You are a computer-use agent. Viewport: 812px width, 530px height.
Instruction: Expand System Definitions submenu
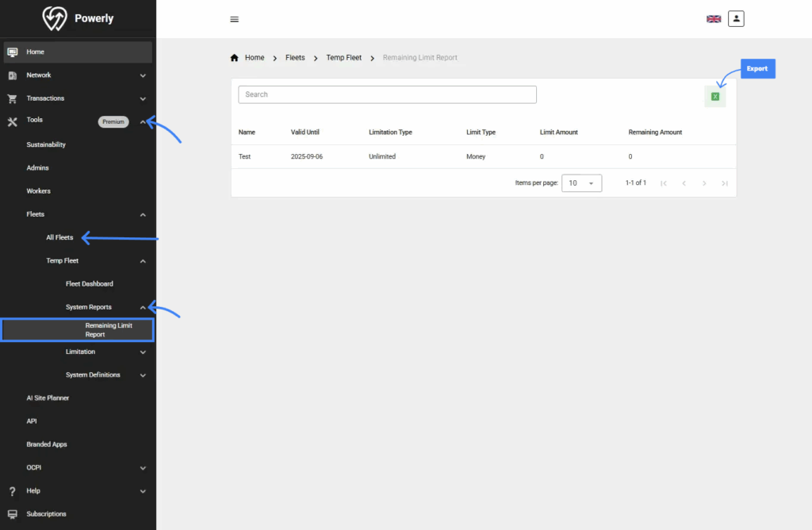[143, 375]
